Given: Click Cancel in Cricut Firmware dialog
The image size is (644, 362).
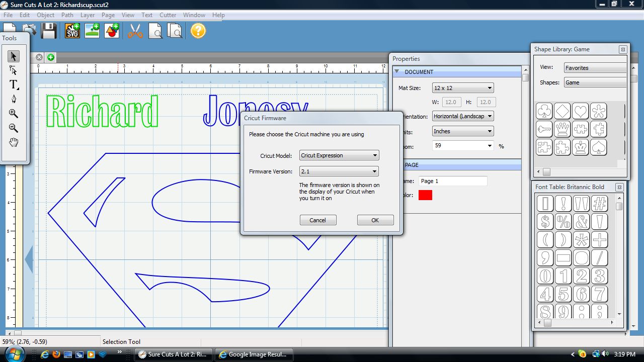Looking at the screenshot, I should pos(318,220).
